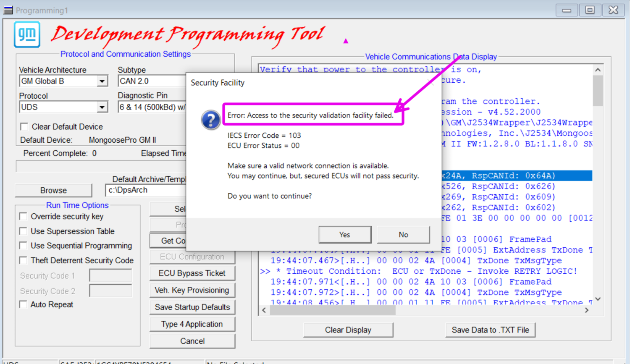Enable Use Supersession Table option
The height and width of the screenshot is (364, 630).
point(24,231)
